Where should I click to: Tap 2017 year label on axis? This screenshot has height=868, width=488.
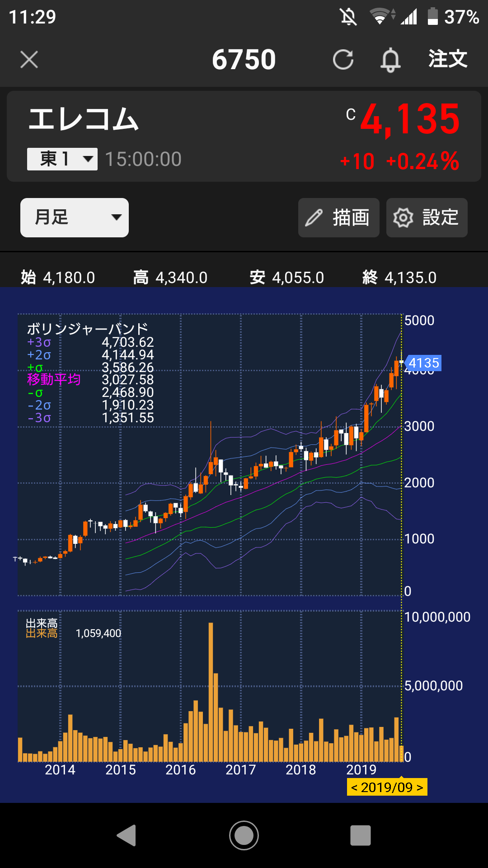click(x=241, y=770)
